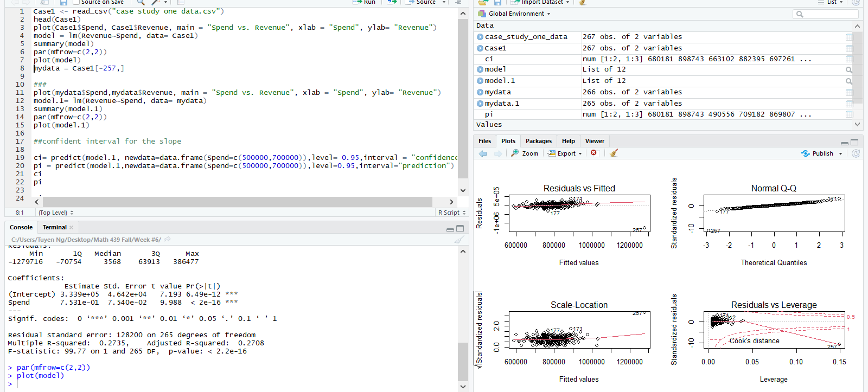The height and width of the screenshot is (392, 868).
Task: Open the document outline icon in the editor
Action: coord(458,3)
